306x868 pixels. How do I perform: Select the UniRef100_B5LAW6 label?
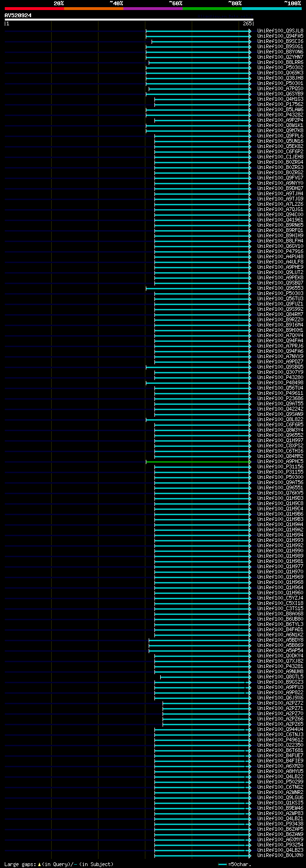coord(280,110)
